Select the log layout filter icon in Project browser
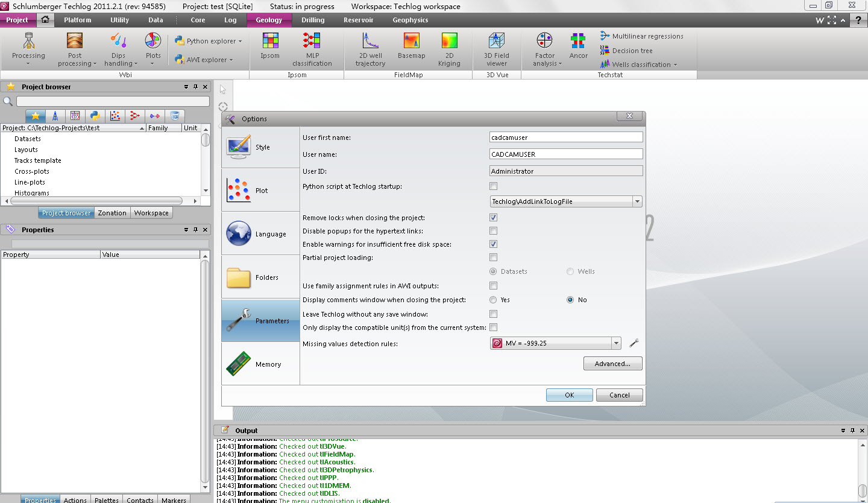868x503 pixels. pyautogui.click(x=75, y=116)
